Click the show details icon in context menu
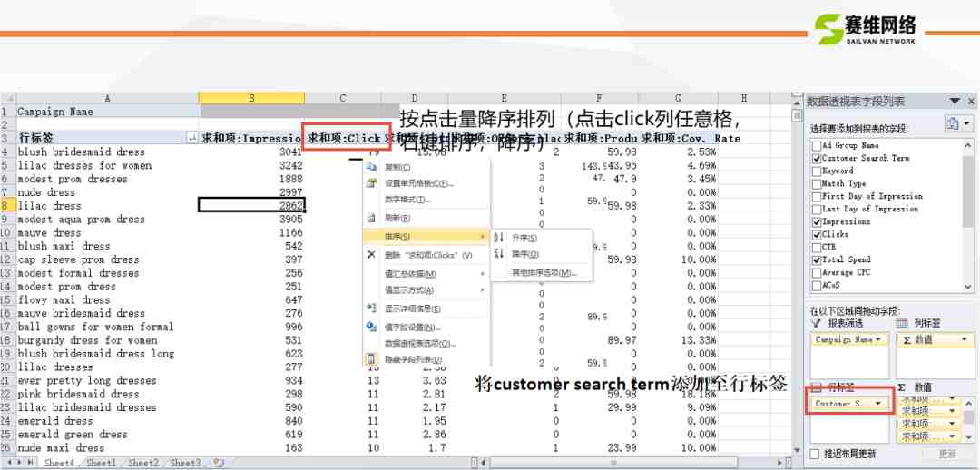The image size is (980, 470). [x=371, y=308]
